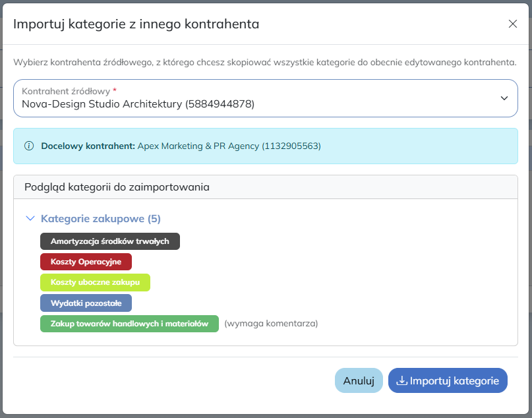Viewport: 532px width, 418px height.
Task: Click the source contractor dropdown arrow
Action: click(x=504, y=98)
